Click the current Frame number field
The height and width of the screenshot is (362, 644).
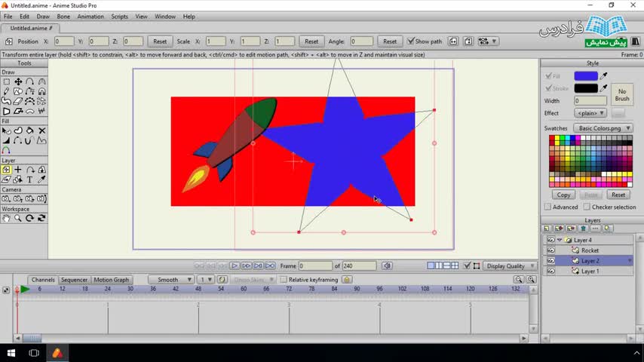[x=315, y=266]
